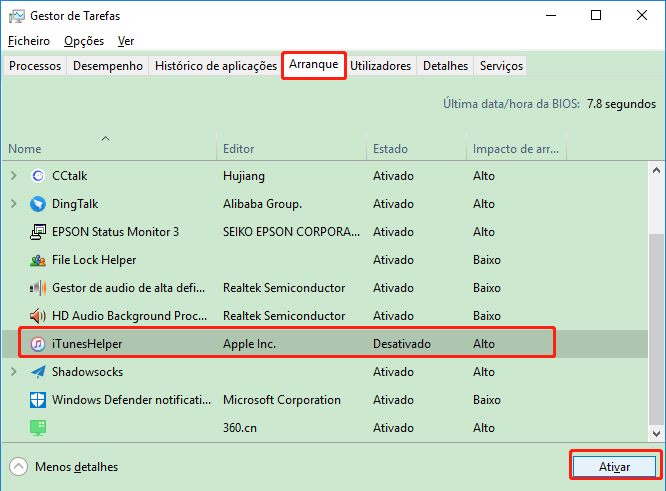
Task: Click the Menos detalhes circle arrow icon
Action: pyautogui.click(x=18, y=467)
